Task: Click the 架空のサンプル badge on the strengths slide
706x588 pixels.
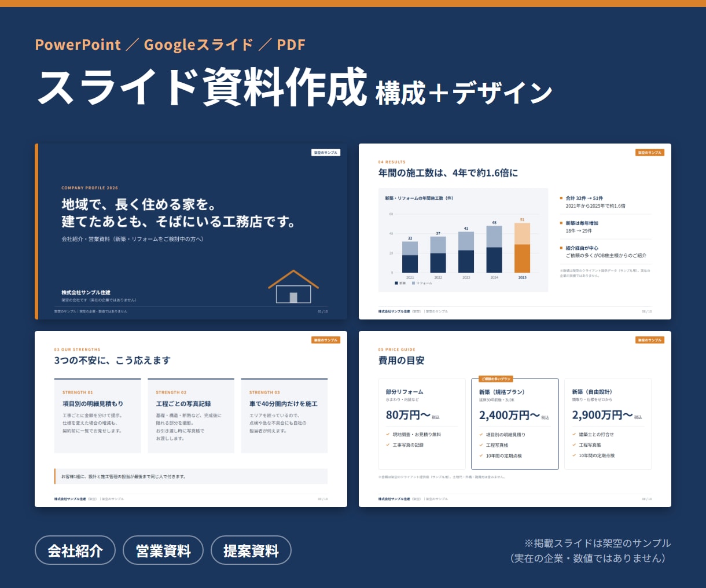Action: pos(326,340)
